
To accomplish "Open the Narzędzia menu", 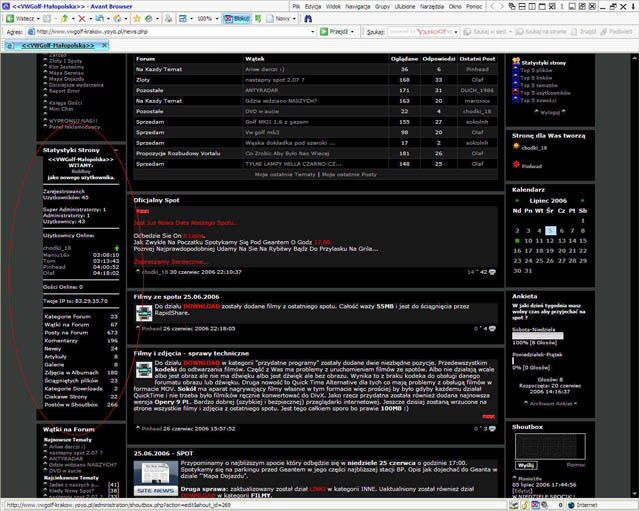I will click(432, 7).
